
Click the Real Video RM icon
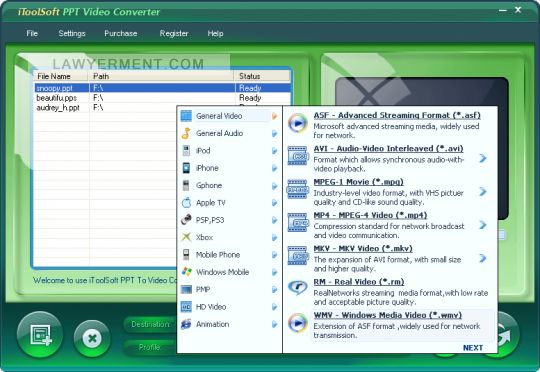click(x=298, y=287)
